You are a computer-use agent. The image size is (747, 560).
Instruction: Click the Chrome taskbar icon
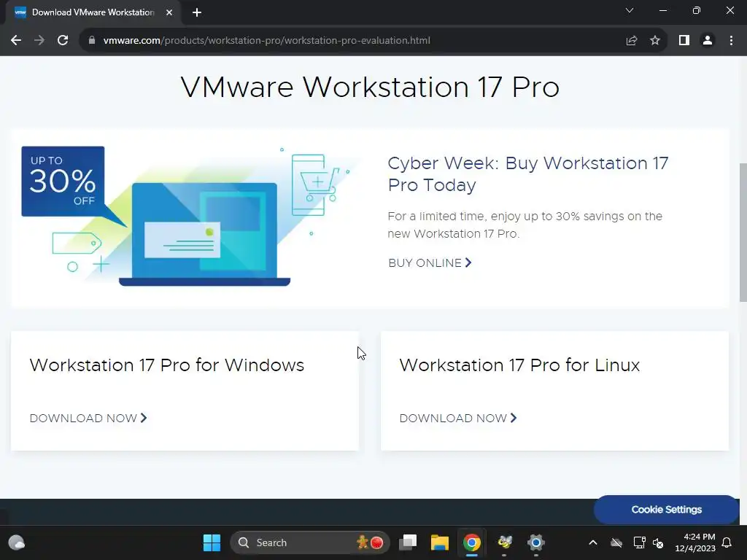pos(472,542)
